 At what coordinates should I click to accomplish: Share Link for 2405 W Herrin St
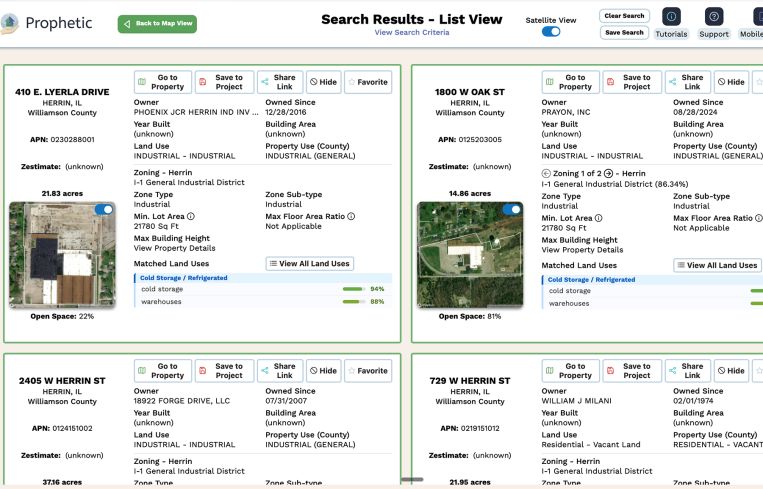(x=280, y=371)
